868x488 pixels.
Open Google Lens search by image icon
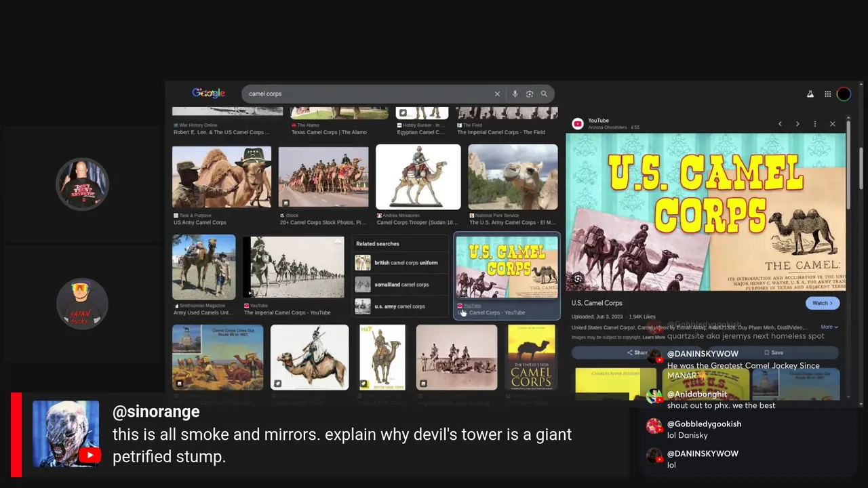click(x=530, y=94)
